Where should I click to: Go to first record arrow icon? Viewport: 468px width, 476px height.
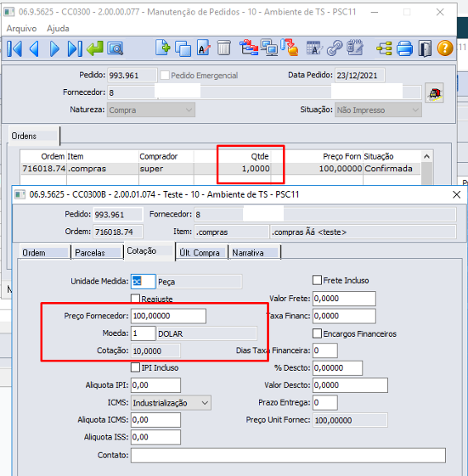click(x=14, y=48)
